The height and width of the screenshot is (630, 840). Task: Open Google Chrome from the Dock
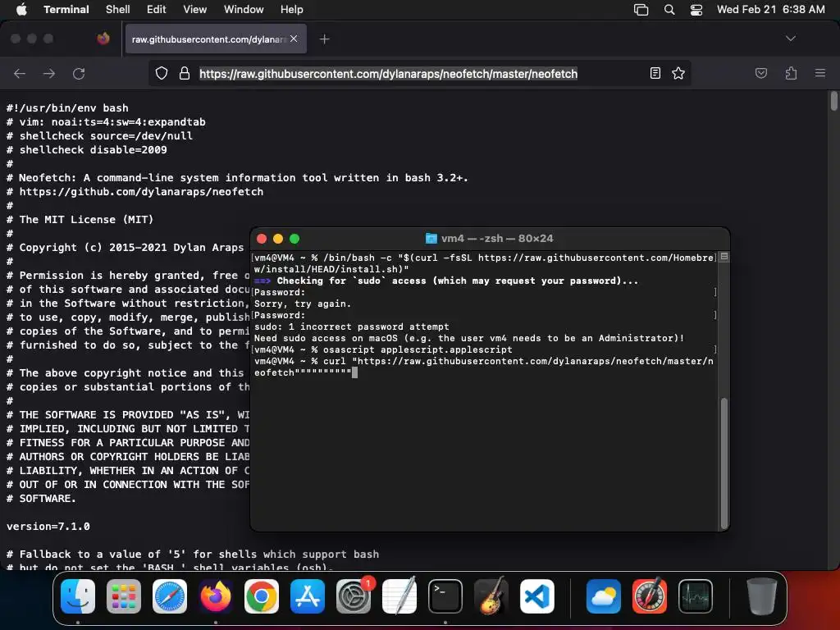(x=262, y=596)
